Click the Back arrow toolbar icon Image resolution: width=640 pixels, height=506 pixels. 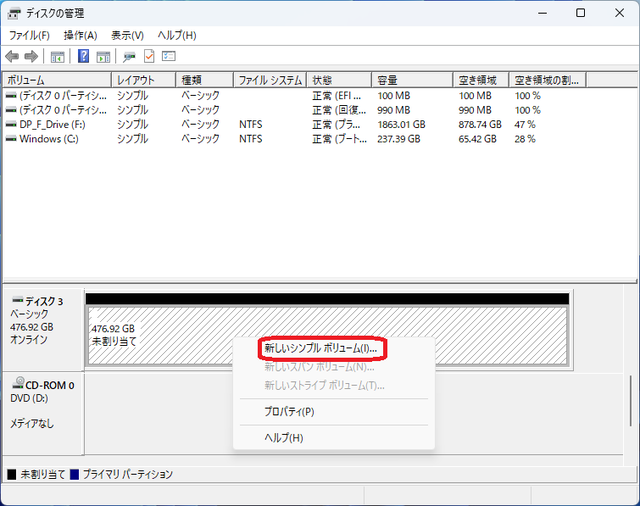pyautogui.click(x=12, y=56)
